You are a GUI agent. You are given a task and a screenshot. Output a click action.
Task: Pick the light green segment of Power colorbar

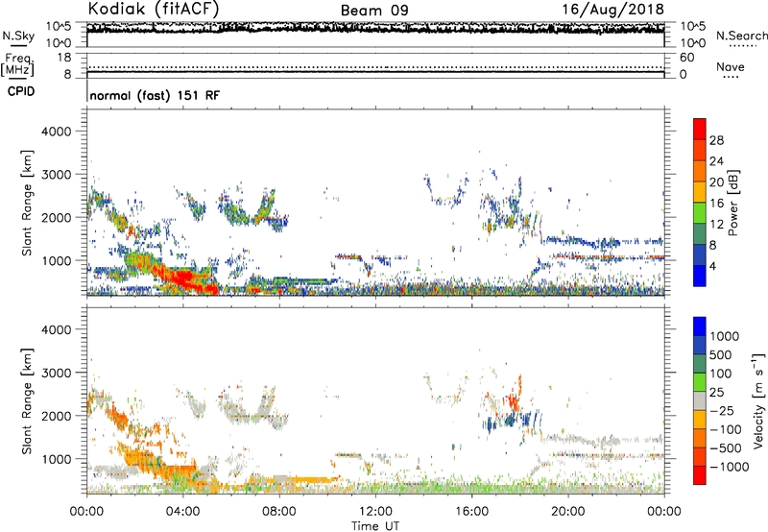700,213
